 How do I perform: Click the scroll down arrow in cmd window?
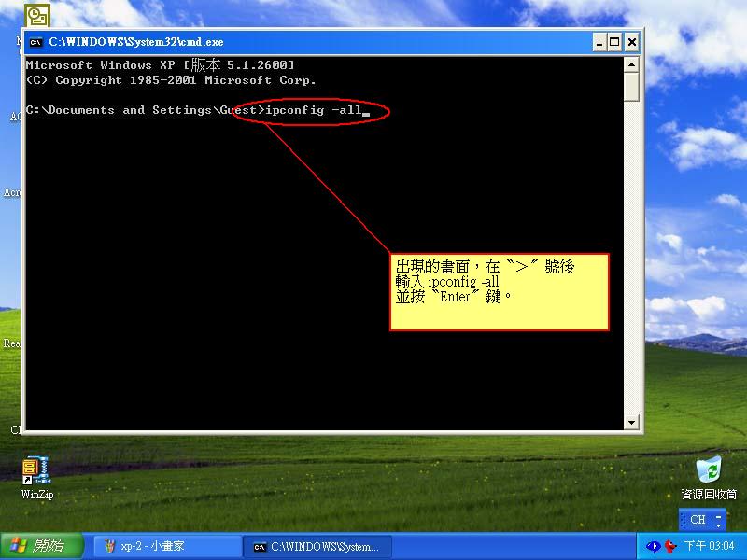631,422
